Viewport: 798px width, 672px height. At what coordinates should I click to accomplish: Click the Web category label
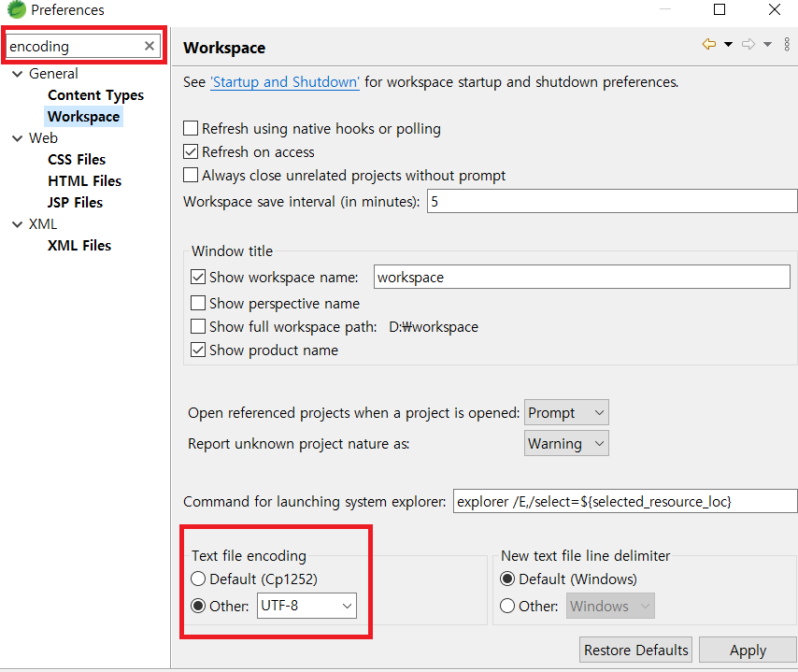pos(43,138)
